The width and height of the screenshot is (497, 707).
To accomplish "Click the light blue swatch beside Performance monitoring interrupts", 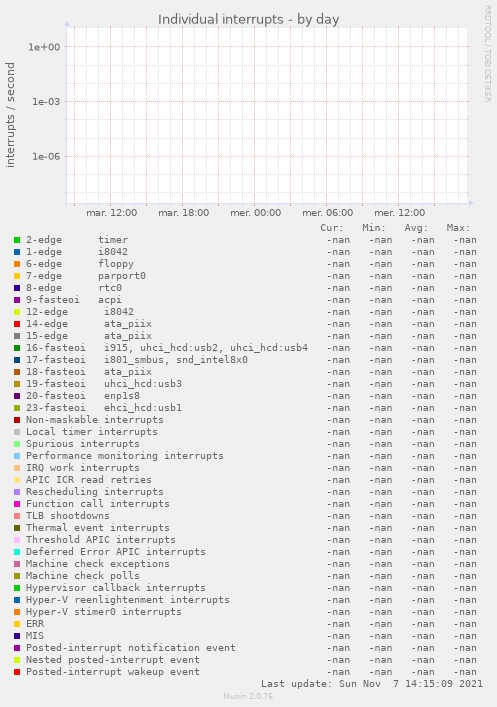I will coord(17,456).
